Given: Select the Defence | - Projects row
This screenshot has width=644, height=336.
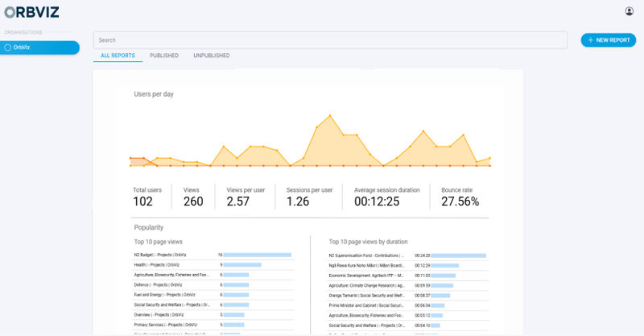Looking at the screenshot, I should point(213,285).
